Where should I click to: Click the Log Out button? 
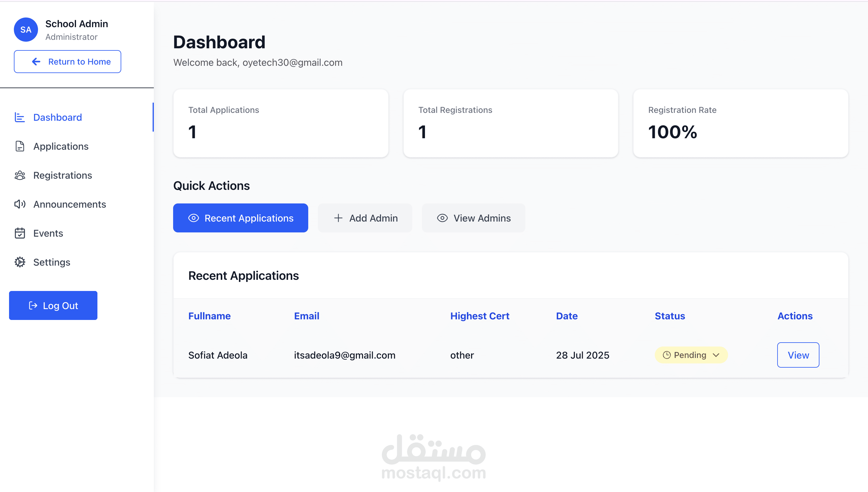pos(53,305)
